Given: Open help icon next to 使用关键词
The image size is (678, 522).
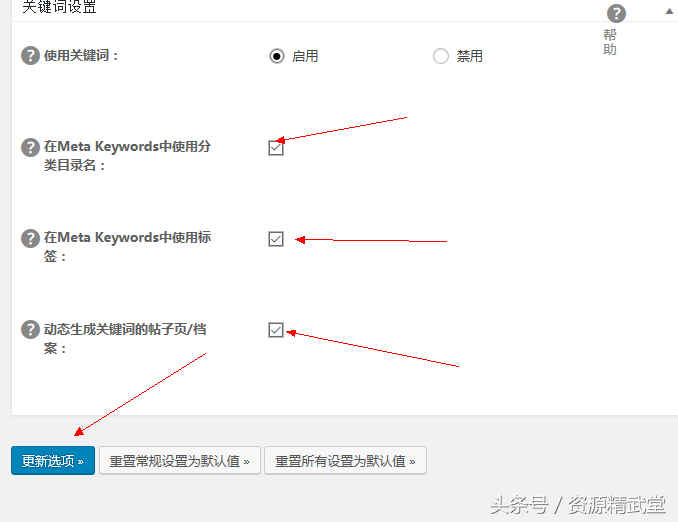Looking at the screenshot, I should [x=30, y=56].
